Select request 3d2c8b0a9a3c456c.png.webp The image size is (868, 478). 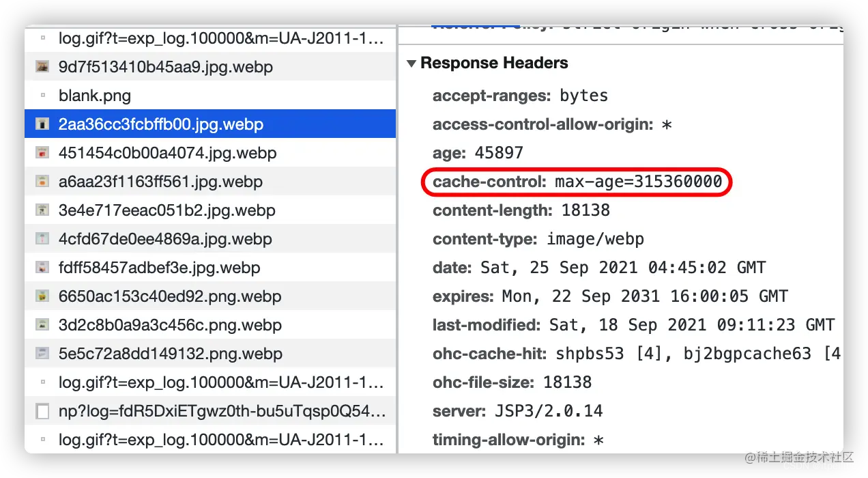[x=210, y=325]
